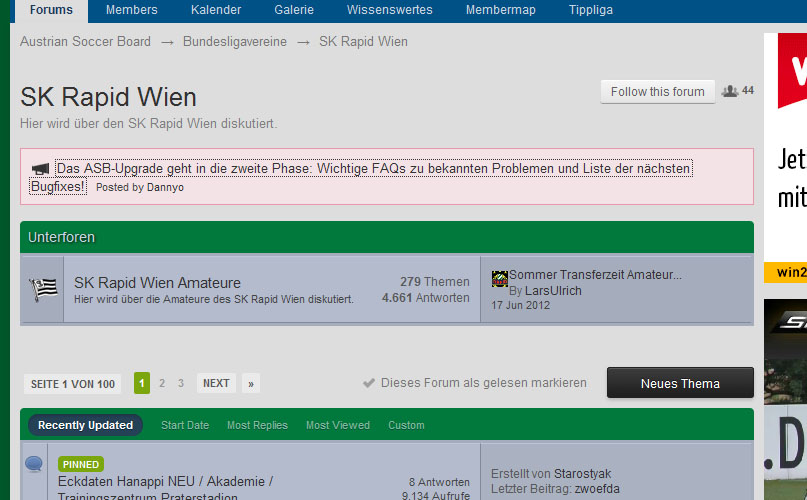Open Eckdaten Hanappi NEU topic
Screen dimensions: 807x500
pos(166,489)
